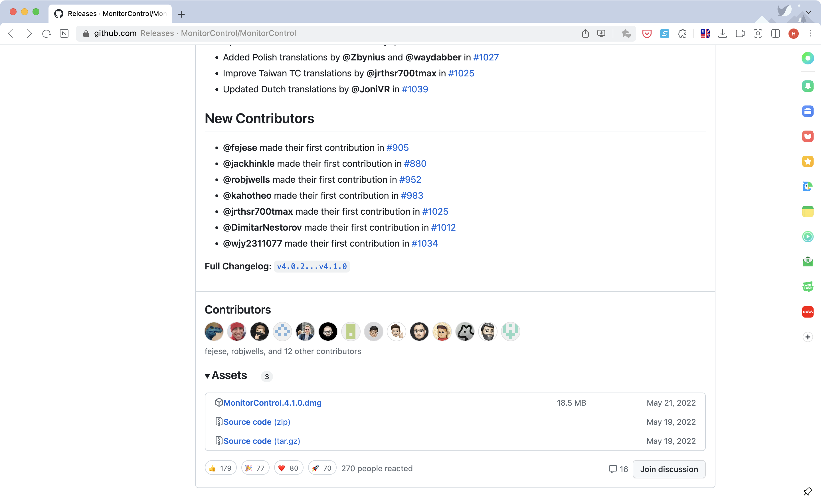821x504 pixels.
Task: Open the browser three-dot menu
Action: tap(811, 33)
